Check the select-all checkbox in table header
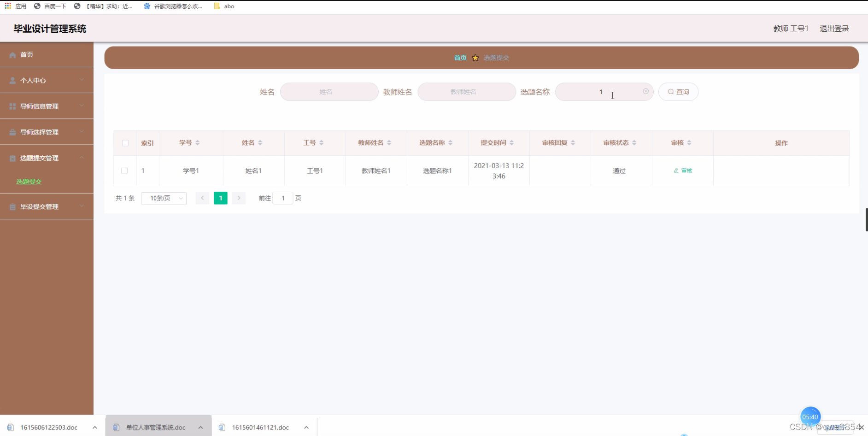The height and width of the screenshot is (436, 868). pos(125,143)
